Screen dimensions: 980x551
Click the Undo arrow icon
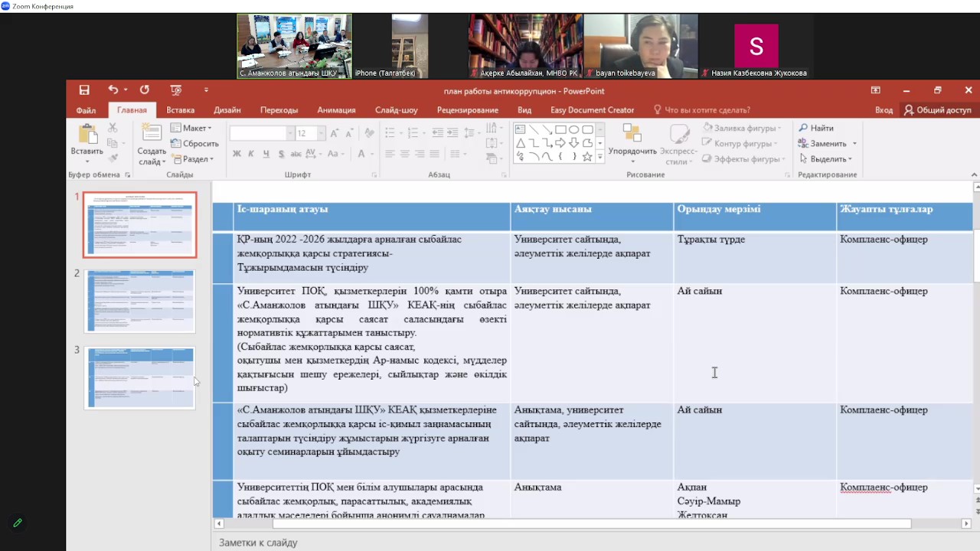click(x=113, y=90)
